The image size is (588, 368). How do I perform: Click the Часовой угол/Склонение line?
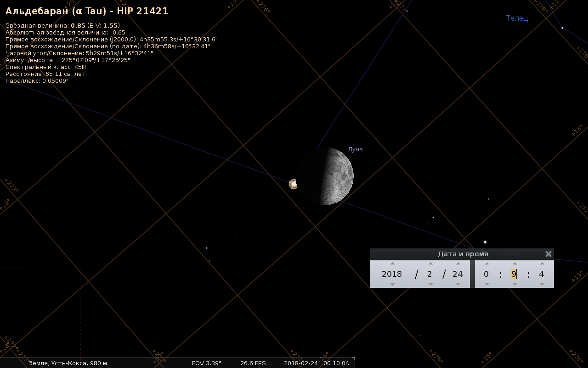pos(79,53)
